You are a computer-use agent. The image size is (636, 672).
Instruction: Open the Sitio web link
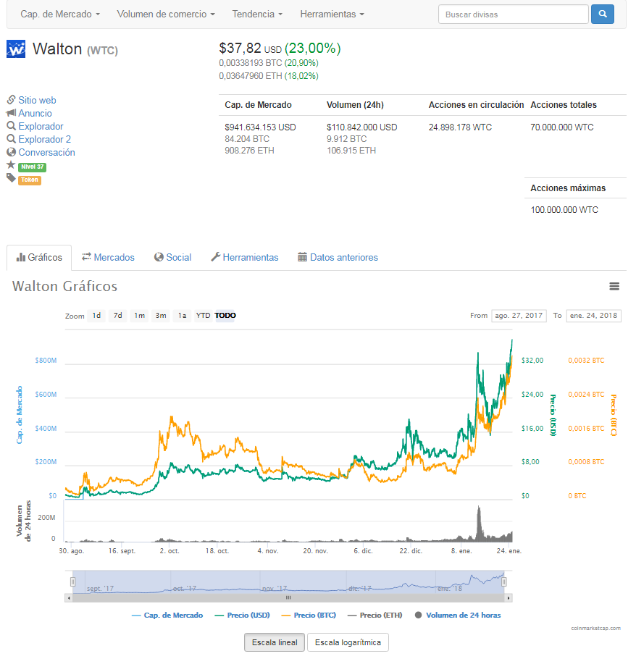point(37,100)
